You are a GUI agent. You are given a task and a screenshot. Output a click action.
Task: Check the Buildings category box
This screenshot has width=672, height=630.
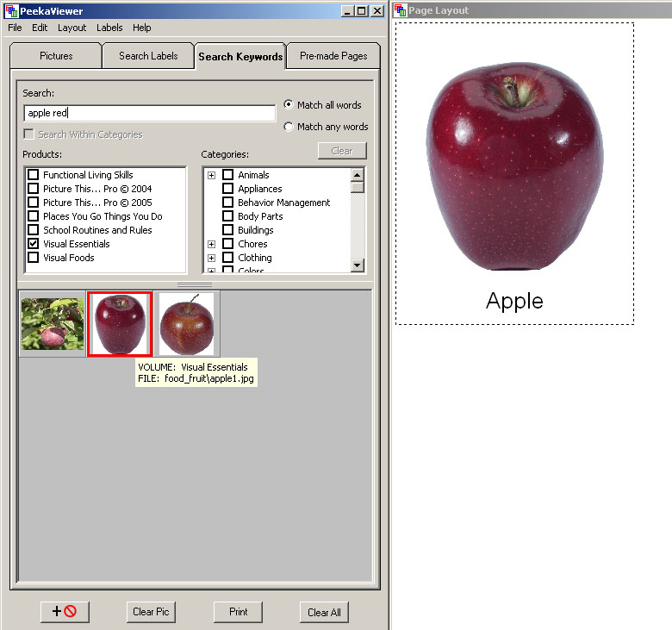228,229
